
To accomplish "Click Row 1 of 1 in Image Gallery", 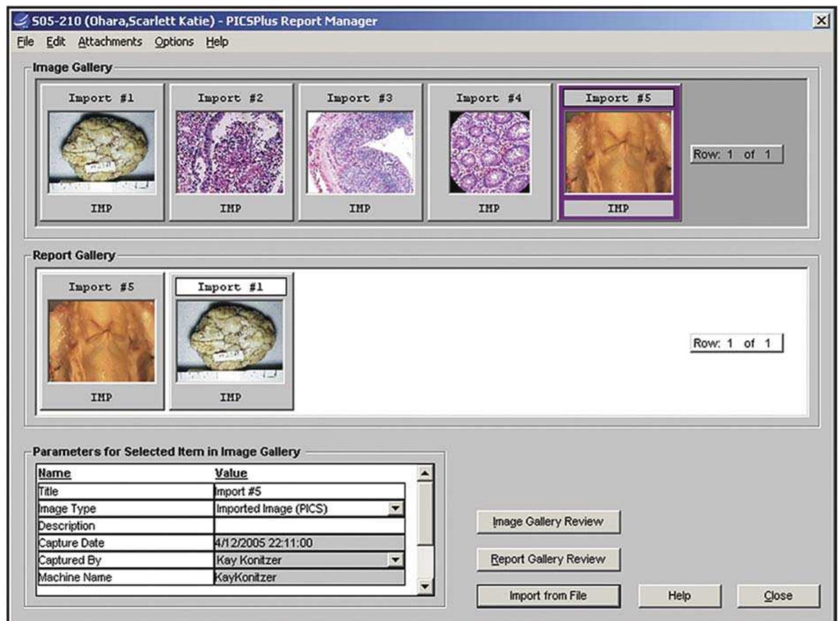I will click(737, 154).
